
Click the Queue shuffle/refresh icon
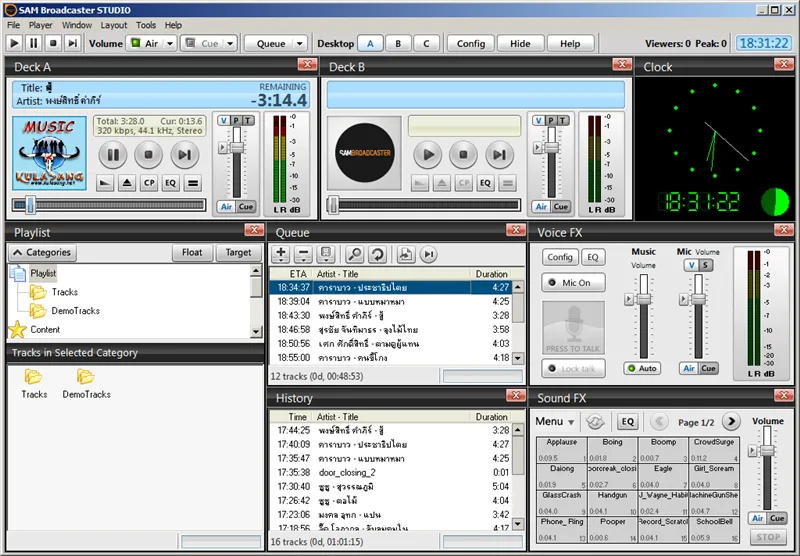tap(377, 254)
